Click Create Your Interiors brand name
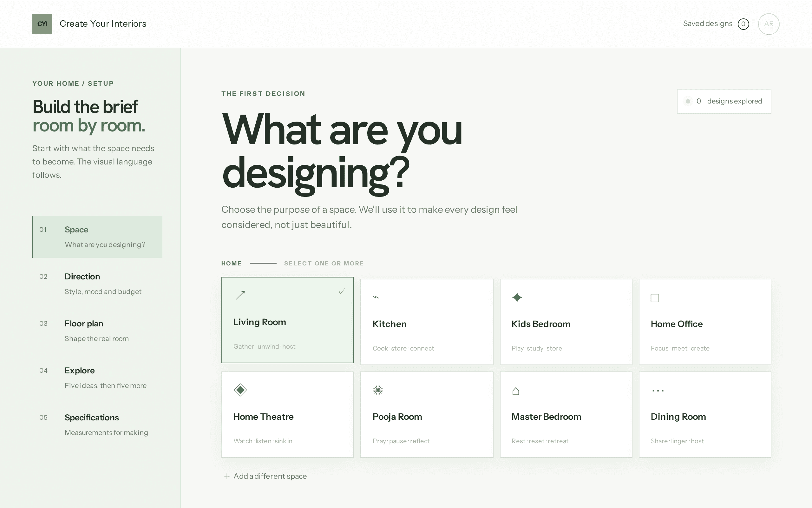This screenshot has width=812, height=508. tap(103, 23)
